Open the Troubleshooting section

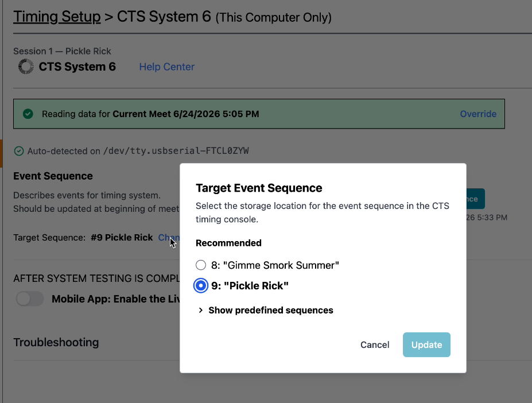[56, 342]
